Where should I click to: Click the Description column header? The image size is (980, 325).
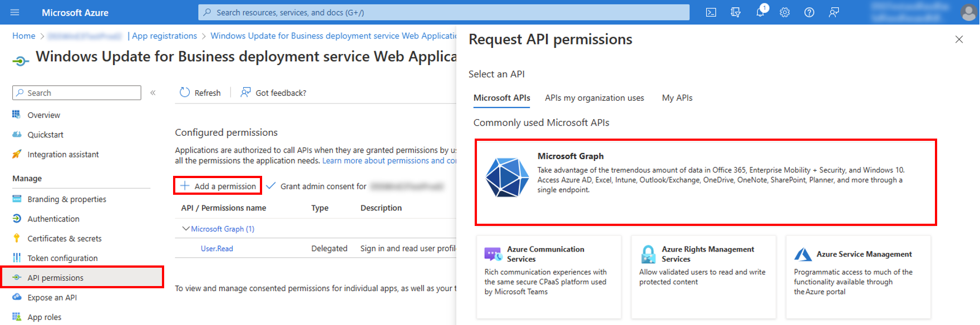pyautogui.click(x=381, y=208)
